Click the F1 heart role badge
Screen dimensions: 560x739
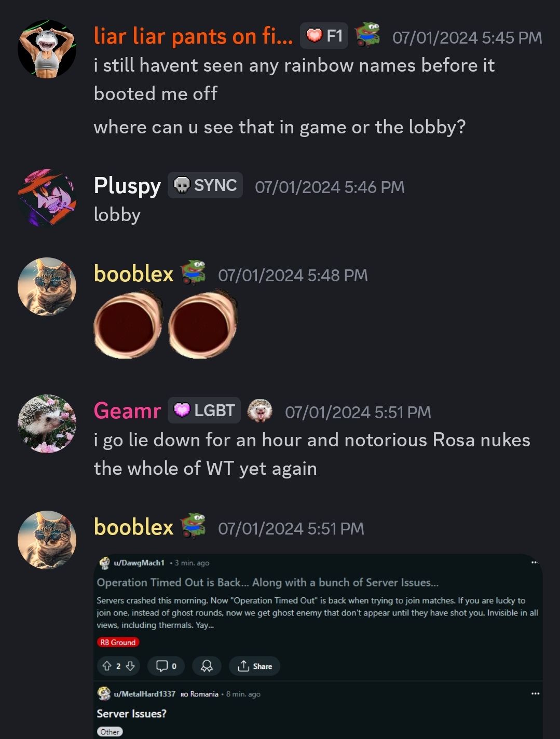click(324, 36)
